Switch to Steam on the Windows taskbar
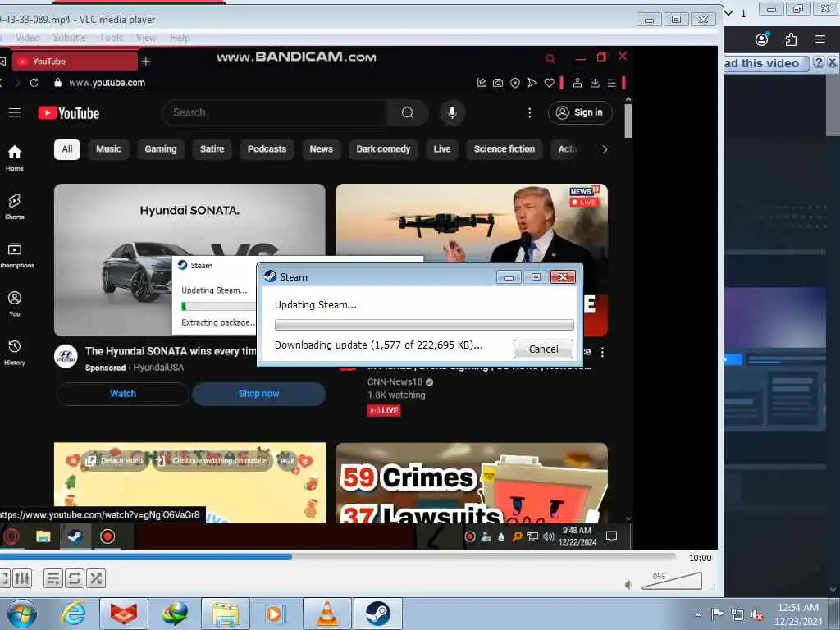Viewport: 840px width, 630px height. coord(378,614)
